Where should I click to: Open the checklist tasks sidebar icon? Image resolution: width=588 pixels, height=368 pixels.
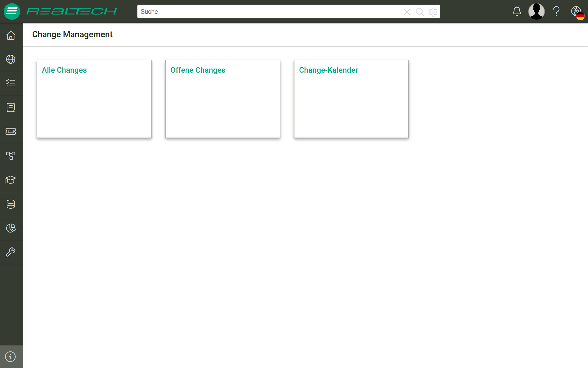coord(11,83)
